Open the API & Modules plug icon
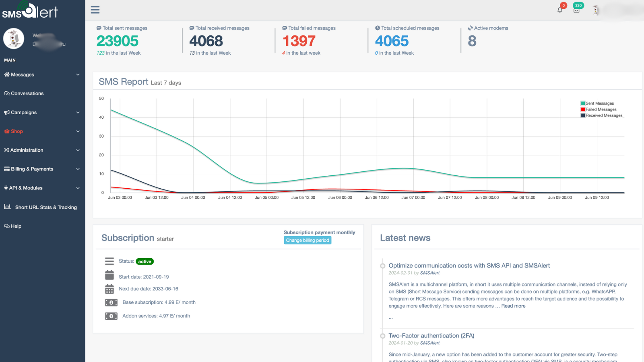644x362 pixels. tap(6, 188)
